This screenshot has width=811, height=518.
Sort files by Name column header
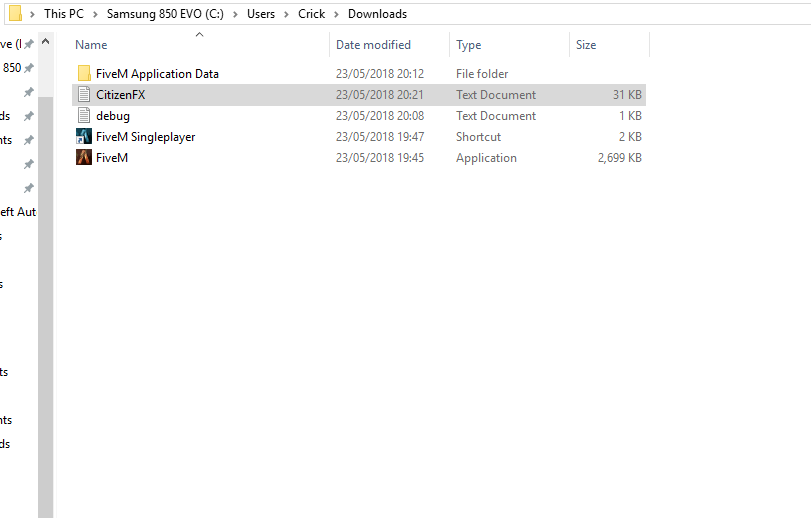91,45
